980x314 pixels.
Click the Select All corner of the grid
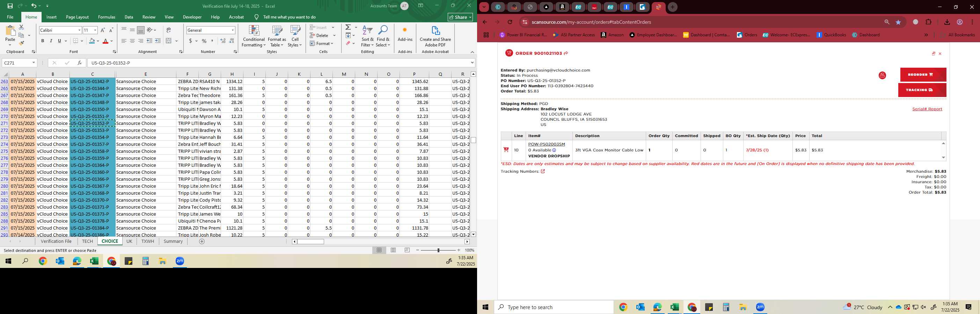coord(5,74)
